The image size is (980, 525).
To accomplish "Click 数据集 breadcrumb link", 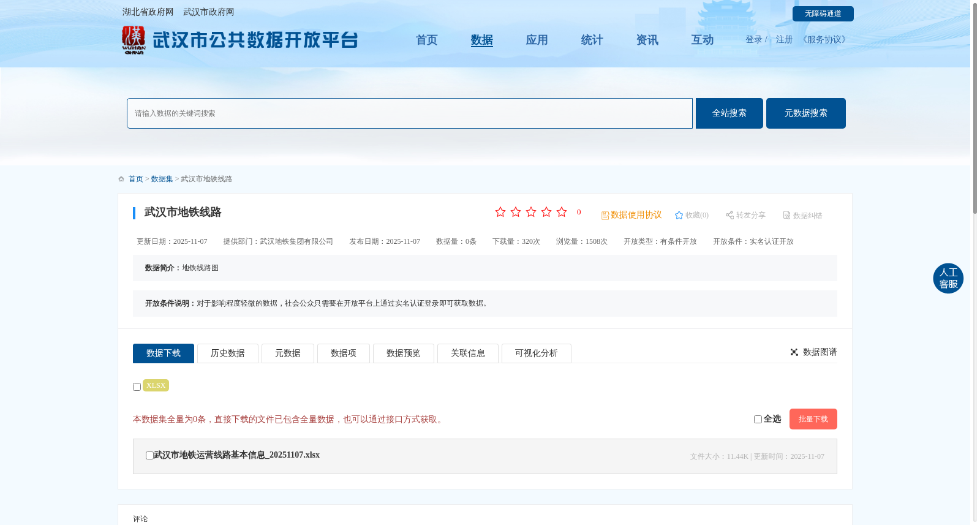I will (162, 179).
